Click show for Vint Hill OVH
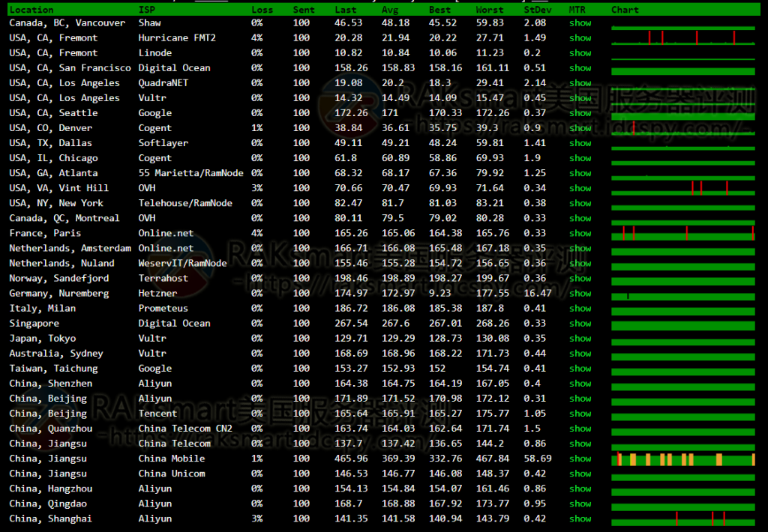The image size is (768, 532). tap(580, 188)
